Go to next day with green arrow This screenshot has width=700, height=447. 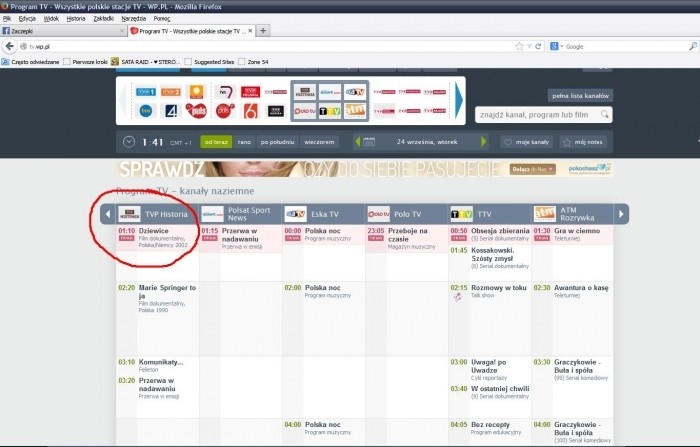pos(468,142)
